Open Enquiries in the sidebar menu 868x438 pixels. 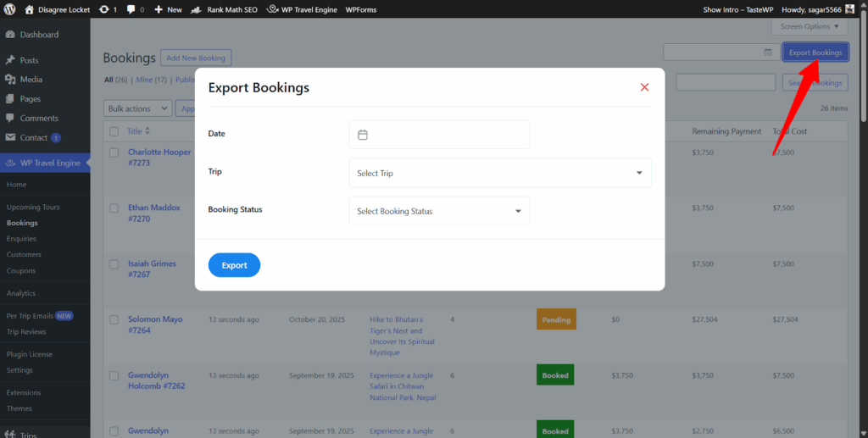point(21,239)
